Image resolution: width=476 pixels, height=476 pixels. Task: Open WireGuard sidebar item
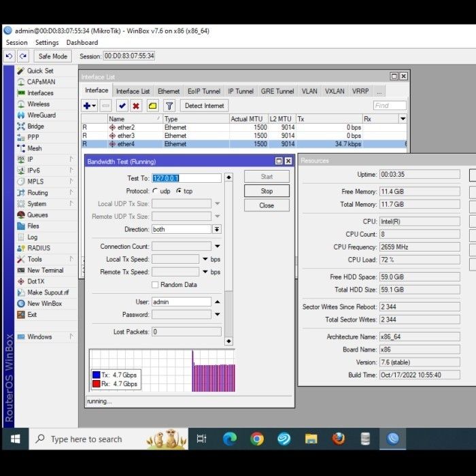pyautogui.click(x=41, y=115)
